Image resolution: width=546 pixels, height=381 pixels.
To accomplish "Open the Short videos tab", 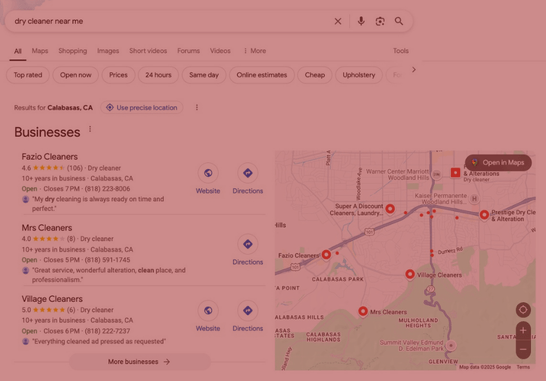I will coord(148,51).
